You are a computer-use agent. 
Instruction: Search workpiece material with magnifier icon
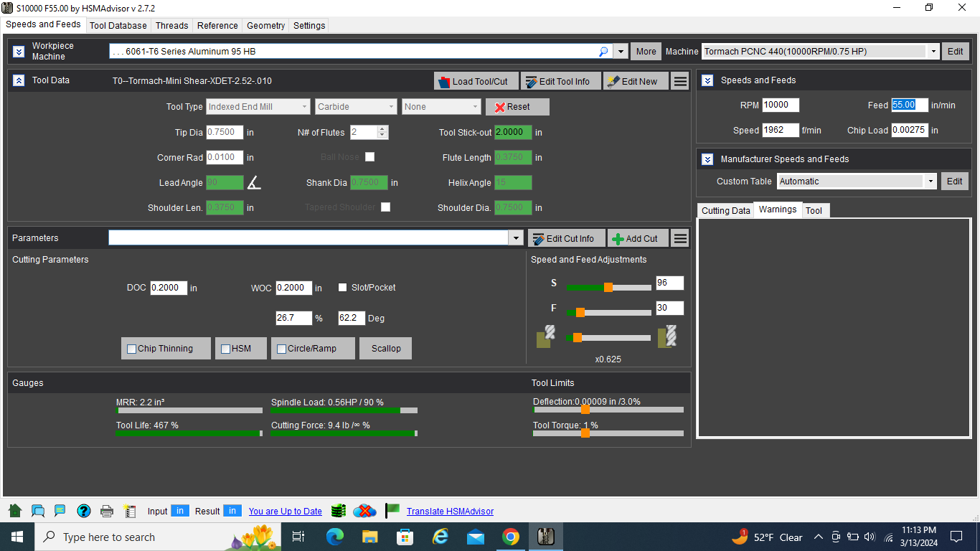click(603, 52)
